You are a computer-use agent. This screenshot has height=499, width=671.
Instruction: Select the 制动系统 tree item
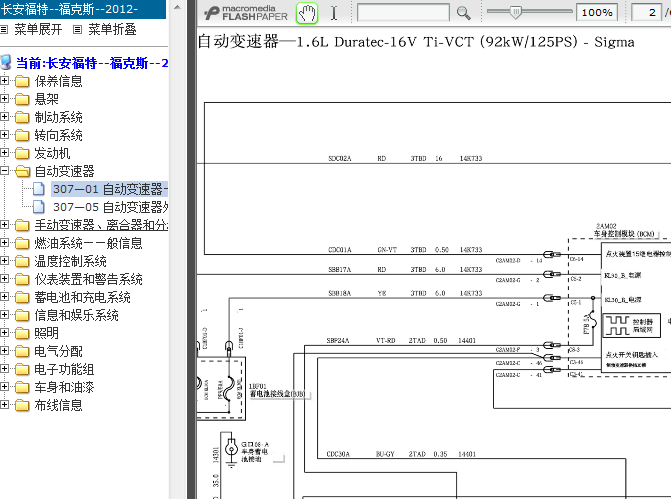click(x=59, y=117)
